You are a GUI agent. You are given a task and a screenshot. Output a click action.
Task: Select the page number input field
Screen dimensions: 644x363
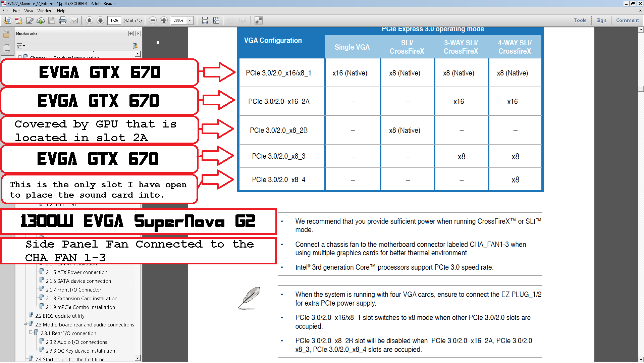pyautogui.click(x=113, y=20)
